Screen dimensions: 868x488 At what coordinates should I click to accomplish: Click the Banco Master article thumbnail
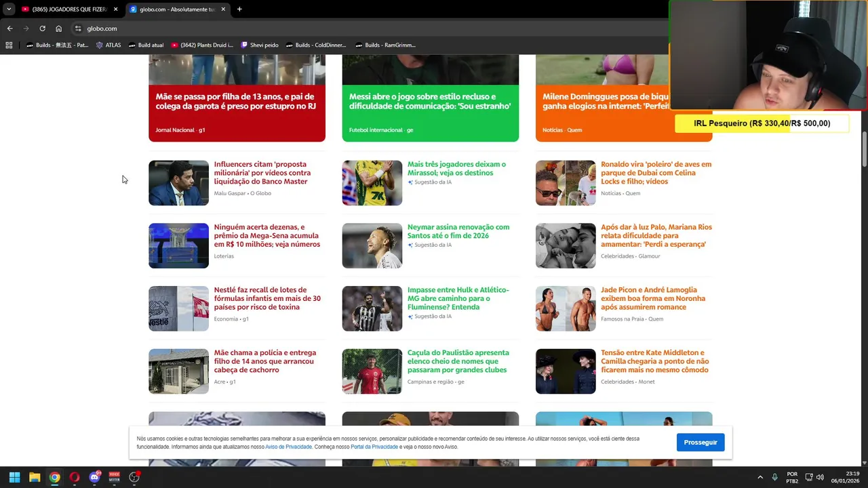(178, 183)
